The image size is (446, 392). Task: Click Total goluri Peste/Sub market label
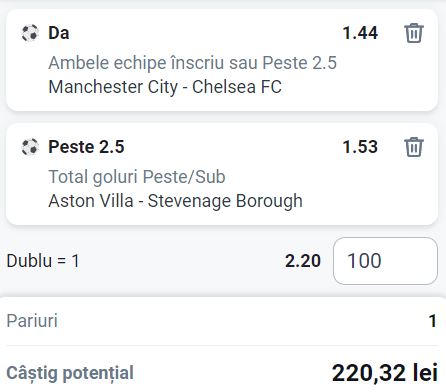(x=137, y=177)
